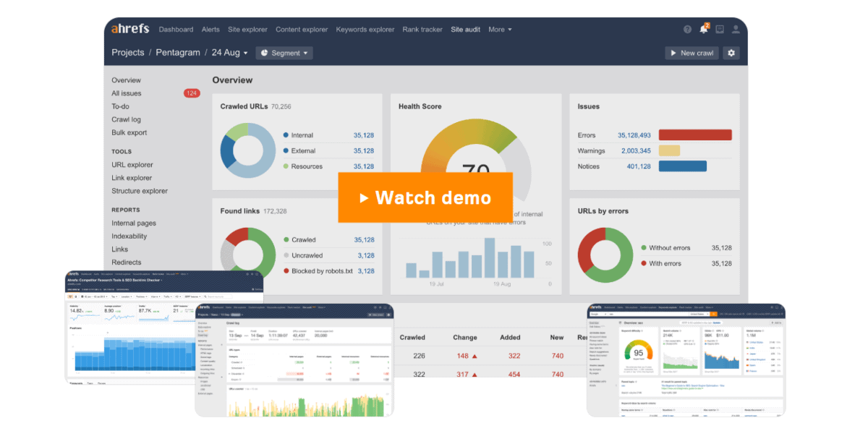This screenshot has height=444, width=868.
Task: Open Internal pages report
Action: (x=134, y=223)
